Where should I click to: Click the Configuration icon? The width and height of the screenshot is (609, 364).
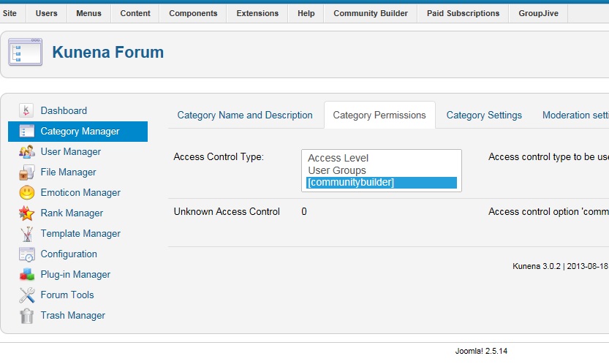pyautogui.click(x=26, y=254)
